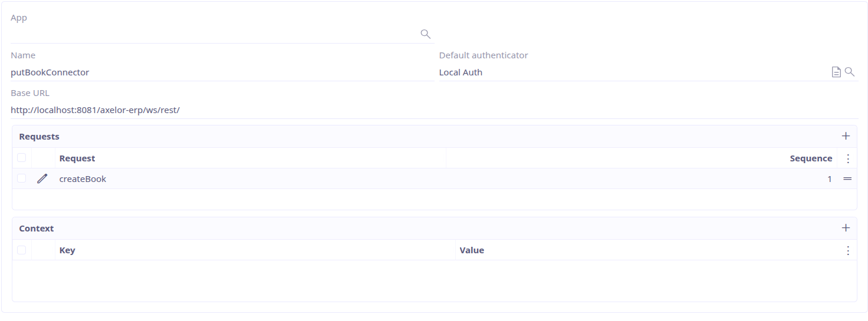Add a new request with the plus icon
The height and width of the screenshot is (321, 868).
click(x=846, y=136)
